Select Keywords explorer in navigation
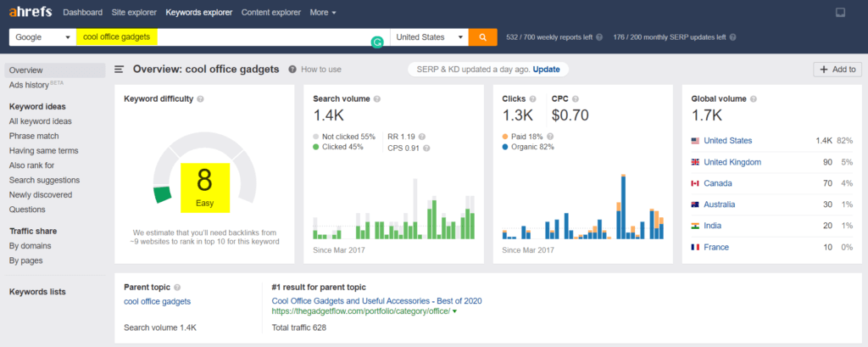 click(x=198, y=12)
